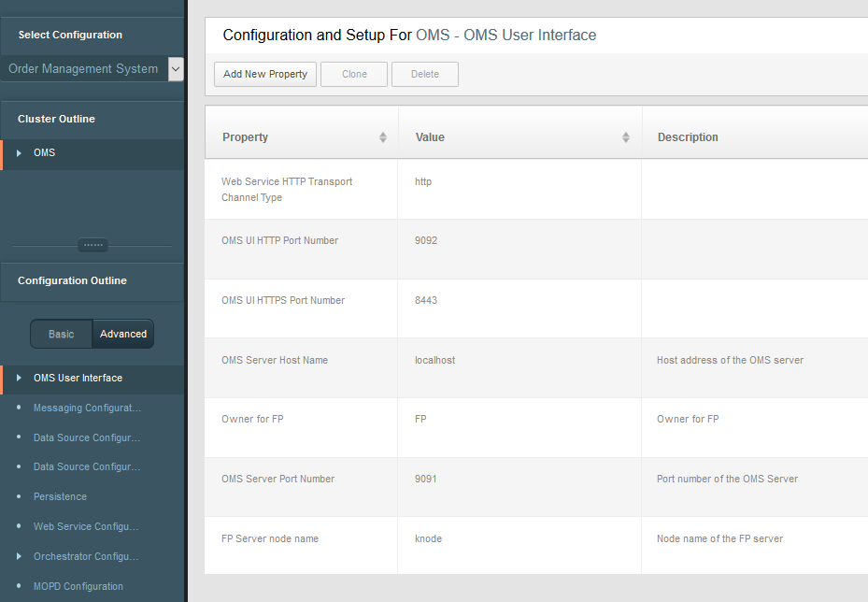Click the Value column sort arrows icon
This screenshot has width=868, height=602.
[x=625, y=137]
